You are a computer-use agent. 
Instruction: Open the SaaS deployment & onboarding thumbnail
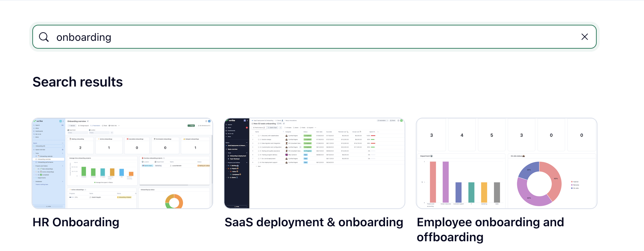(x=314, y=163)
